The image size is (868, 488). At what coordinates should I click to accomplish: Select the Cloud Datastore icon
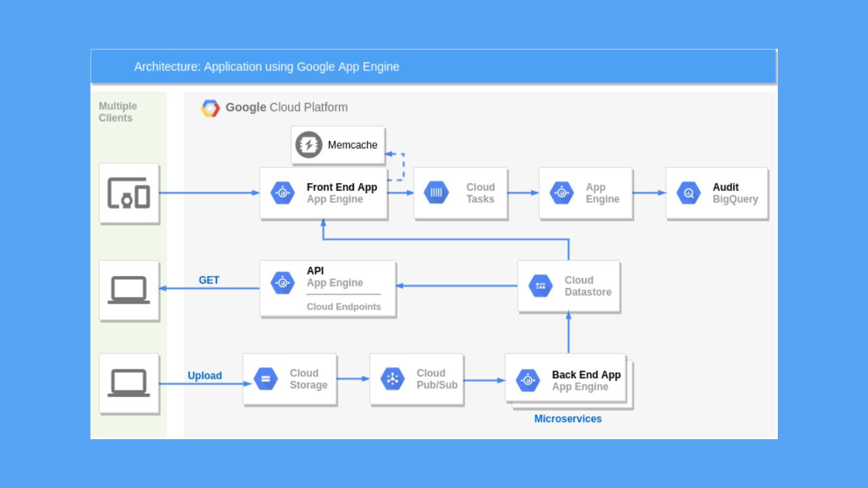540,285
